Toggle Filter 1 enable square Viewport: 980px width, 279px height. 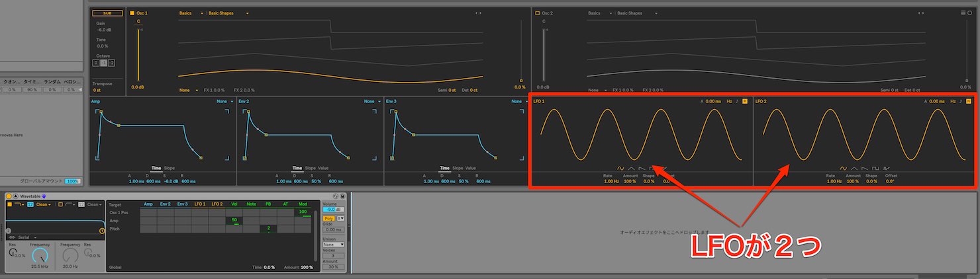8,204
